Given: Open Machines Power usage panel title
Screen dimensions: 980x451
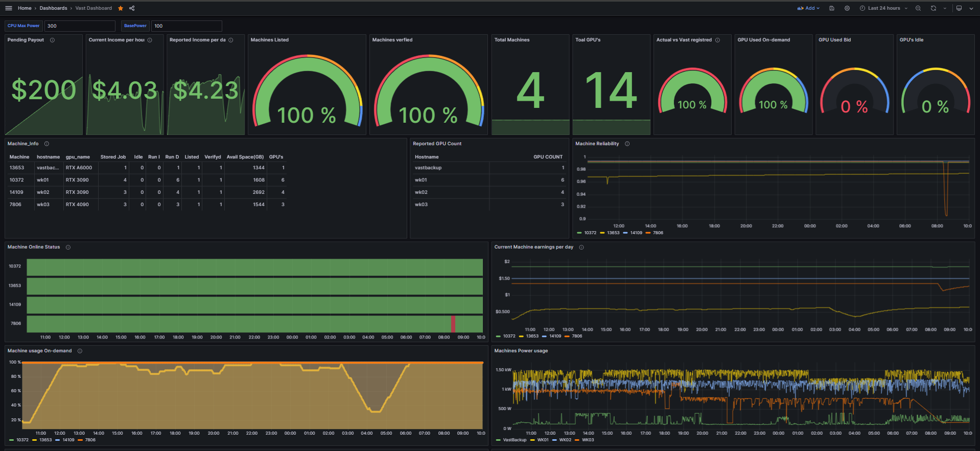Looking at the screenshot, I should click(521, 351).
